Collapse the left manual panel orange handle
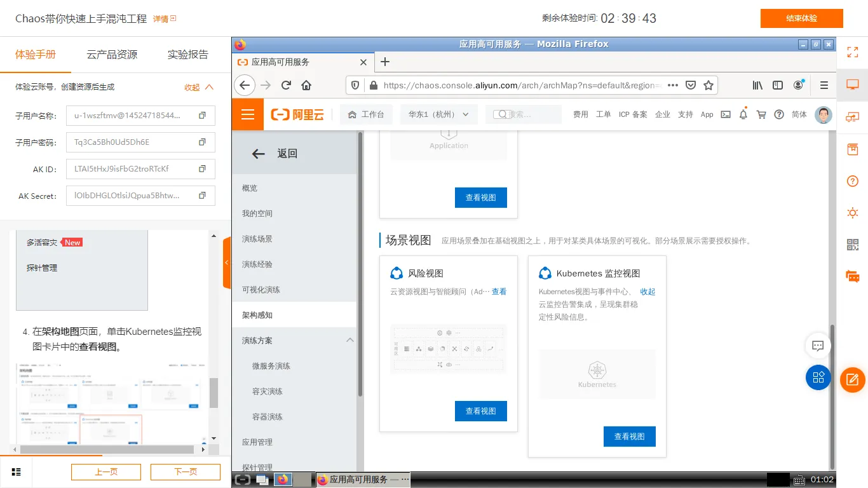 point(227,262)
